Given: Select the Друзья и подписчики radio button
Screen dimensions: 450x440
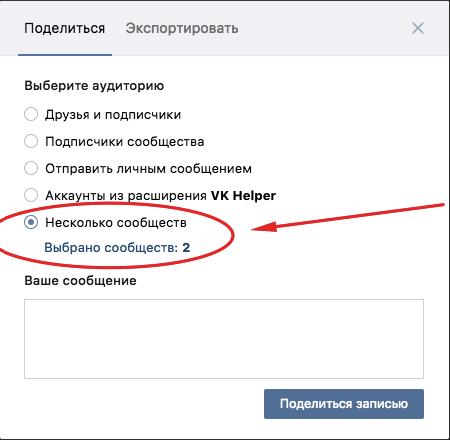Looking at the screenshot, I should click(31, 114).
